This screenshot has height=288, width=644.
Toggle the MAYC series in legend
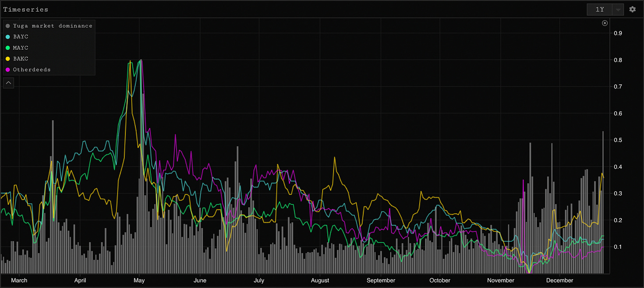[17, 48]
